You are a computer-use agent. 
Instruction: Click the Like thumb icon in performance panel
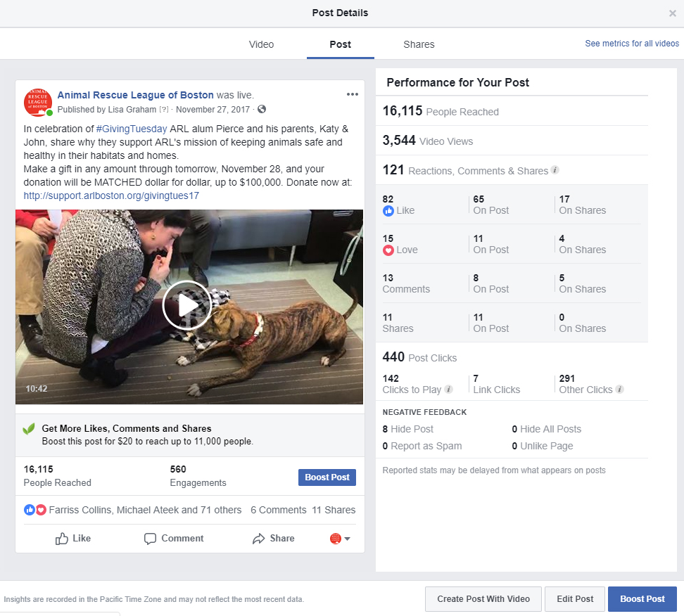pos(388,211)
